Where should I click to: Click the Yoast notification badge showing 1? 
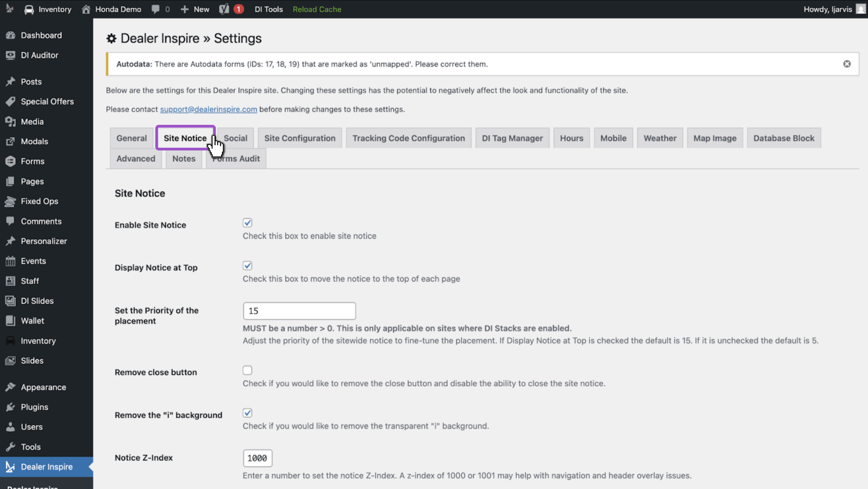coord(239,9)
